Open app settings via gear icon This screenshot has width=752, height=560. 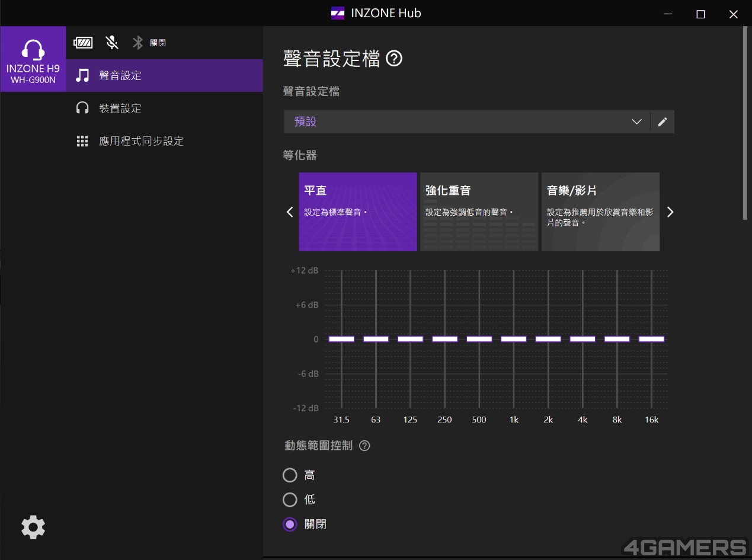point(33,527)
